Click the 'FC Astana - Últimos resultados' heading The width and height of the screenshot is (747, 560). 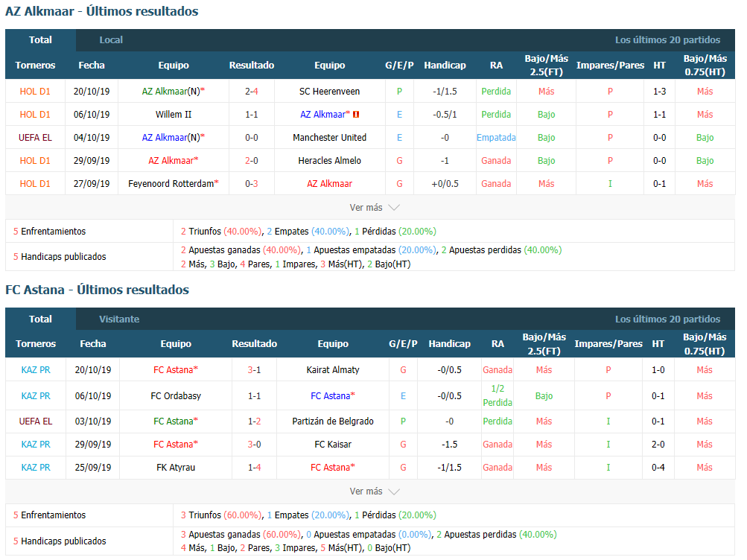click(97, 290)
